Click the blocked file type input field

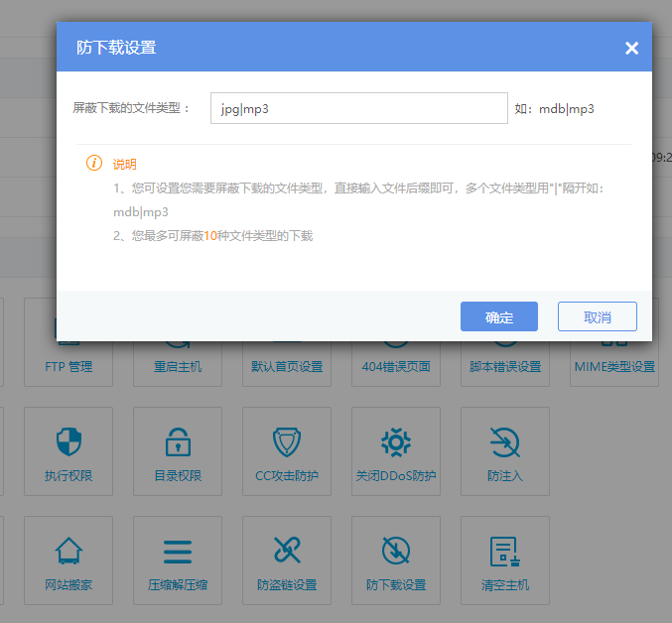(x=358, y=109)
